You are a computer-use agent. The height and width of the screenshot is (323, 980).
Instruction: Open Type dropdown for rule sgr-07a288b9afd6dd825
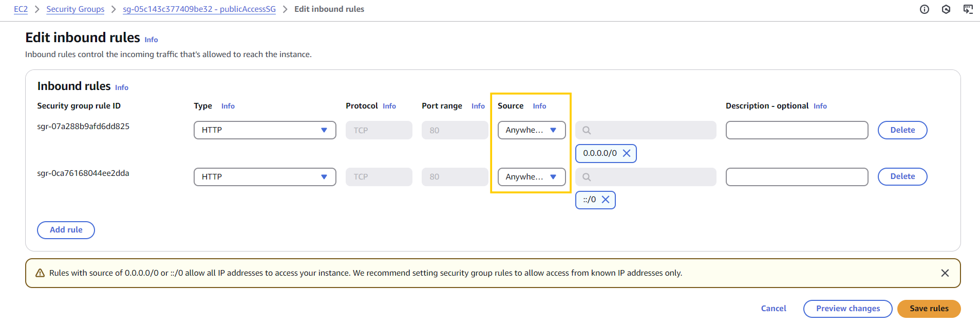(x=265, y=130)
